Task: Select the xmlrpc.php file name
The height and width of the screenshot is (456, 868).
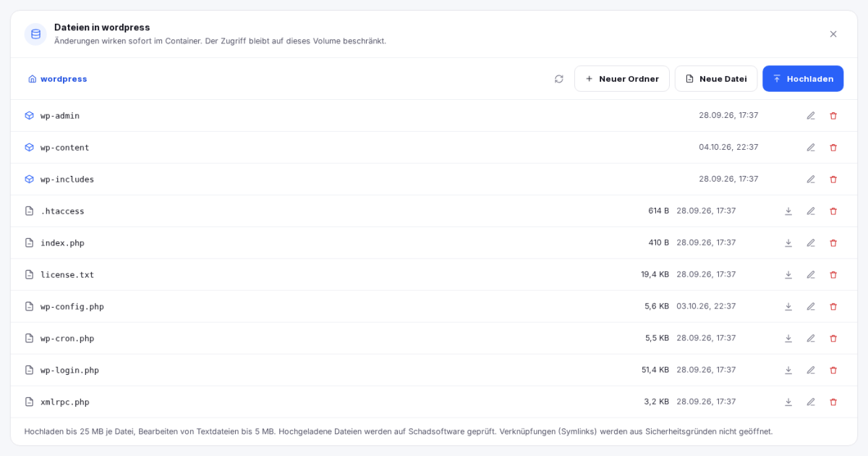Action: point(65,402)
